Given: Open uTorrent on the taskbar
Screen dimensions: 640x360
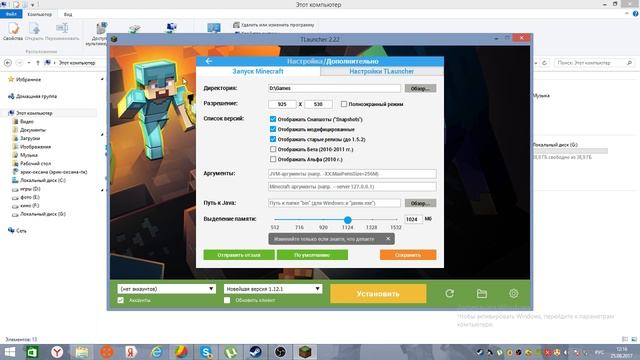Looking at the screenshot, I should [231, 352].
